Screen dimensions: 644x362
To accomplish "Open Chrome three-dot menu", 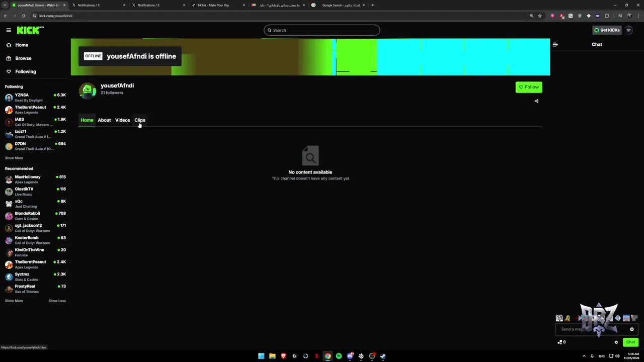I will point(638,16).
